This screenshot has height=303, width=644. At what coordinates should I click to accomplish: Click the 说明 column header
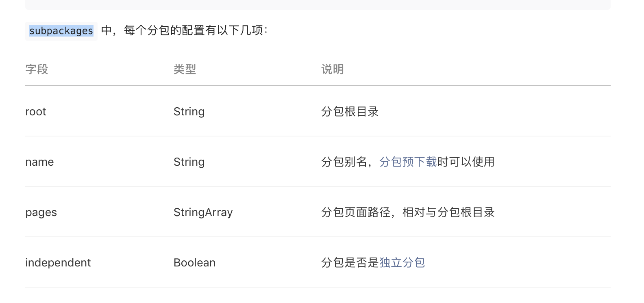(333, 69)
